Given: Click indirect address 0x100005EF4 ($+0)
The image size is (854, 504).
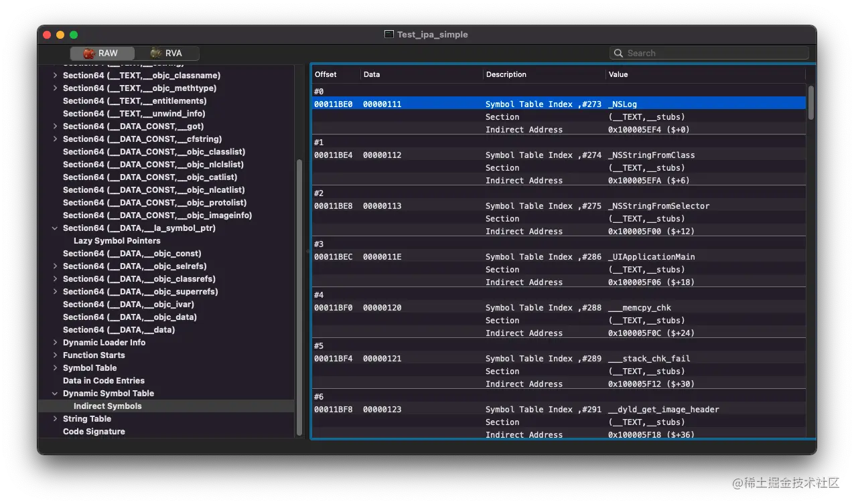Looking at the screenshot, I should (x=648, y=129).
